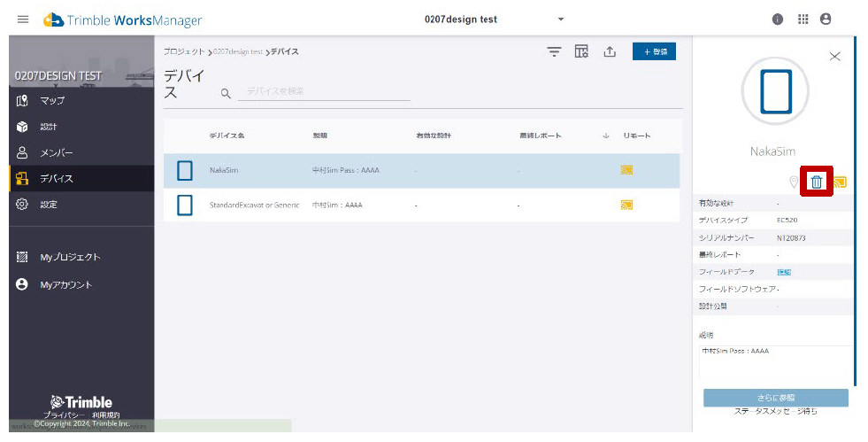Click the location pin icon in device panel
The height and width of the screenshot is (442, 868).
pyautogui.click(x=794, y=182)
